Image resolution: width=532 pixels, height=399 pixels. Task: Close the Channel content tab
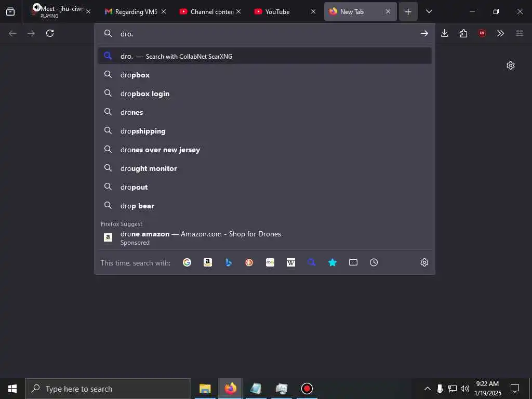pyautogui.click(x=238, y=11)
